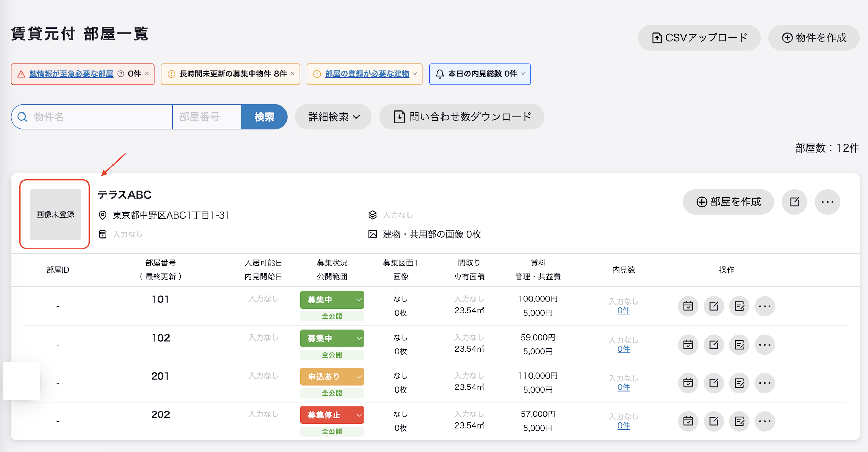Dismiss the 長時間未更新の募集中物件 alert
The width and height of the screenshot is (868, 452).
pyautogui.click(x=293, y=74)
